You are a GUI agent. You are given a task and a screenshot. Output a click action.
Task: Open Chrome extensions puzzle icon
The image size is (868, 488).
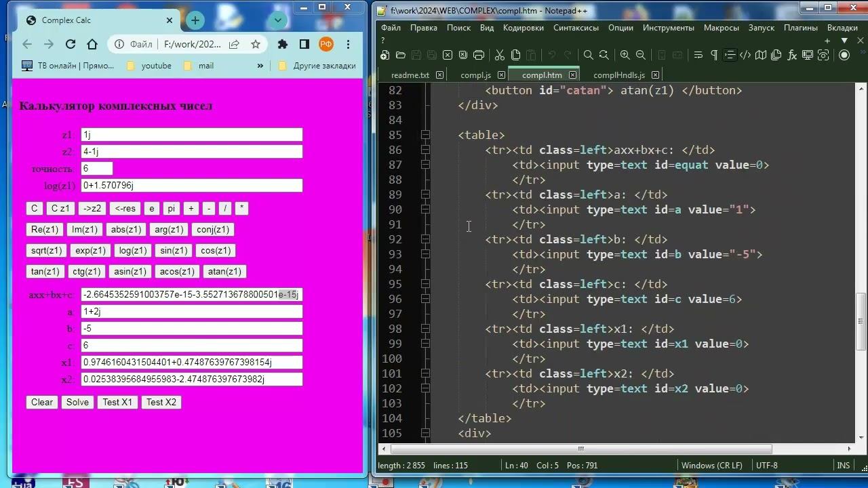pos(283,44)
